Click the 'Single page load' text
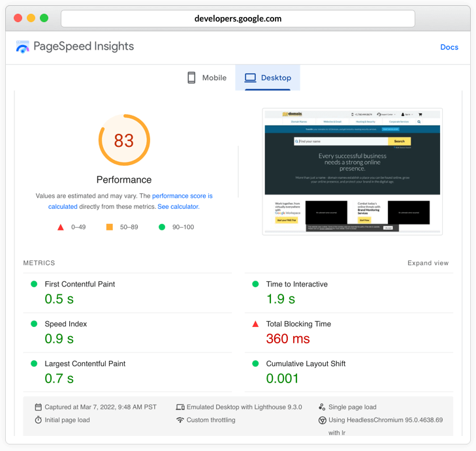 pyautogui.click(x=352, y=407)
